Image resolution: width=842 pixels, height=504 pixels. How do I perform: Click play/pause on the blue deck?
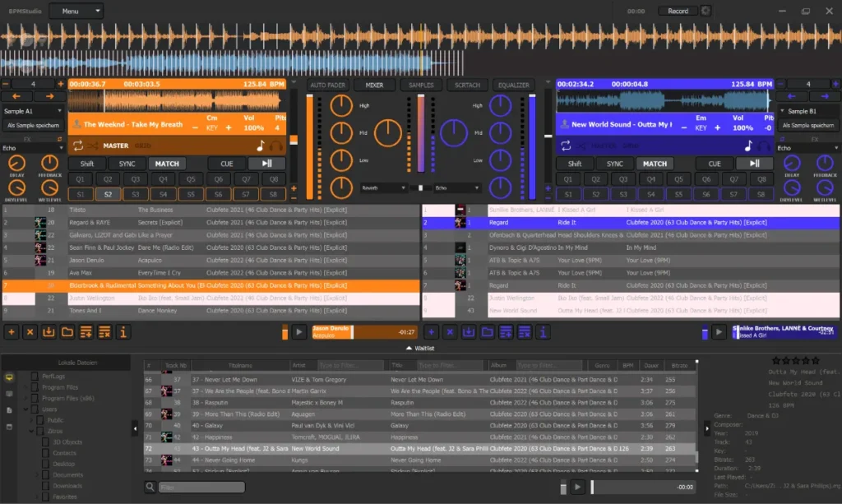click(754, 164)
